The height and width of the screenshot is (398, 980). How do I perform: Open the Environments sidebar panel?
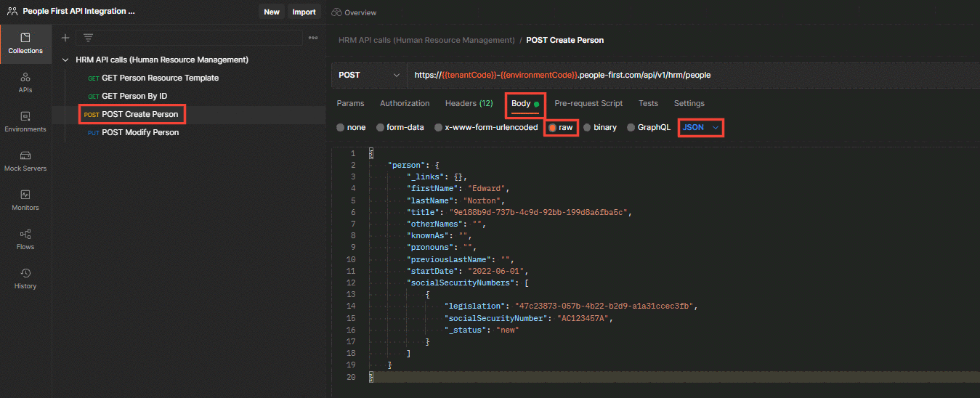[25, 122]
